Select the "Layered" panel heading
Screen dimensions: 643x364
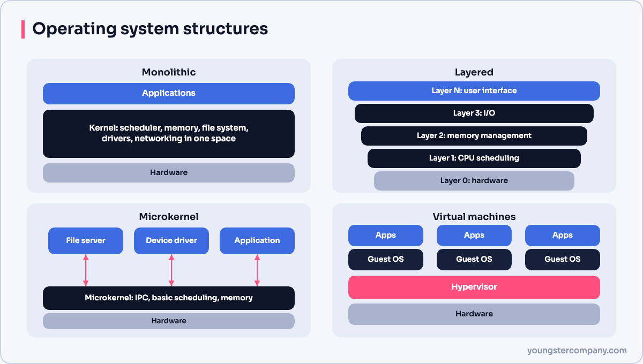click(474, 72)
